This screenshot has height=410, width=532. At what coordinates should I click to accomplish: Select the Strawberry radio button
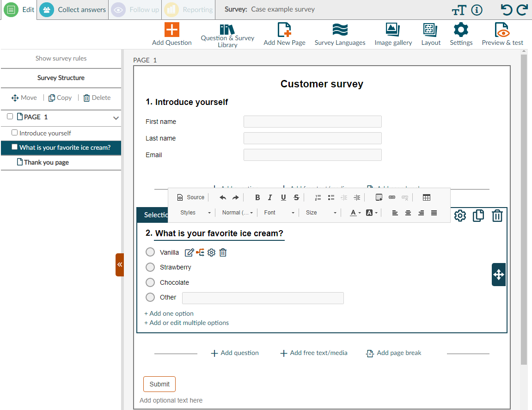(150, 267)
